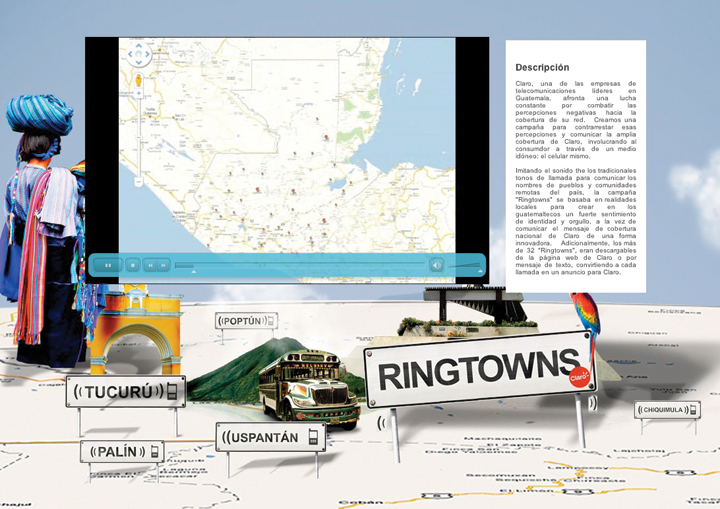Pan the map left with the arrow
Viewport: 720px width, 509px height.
(130, 54)
